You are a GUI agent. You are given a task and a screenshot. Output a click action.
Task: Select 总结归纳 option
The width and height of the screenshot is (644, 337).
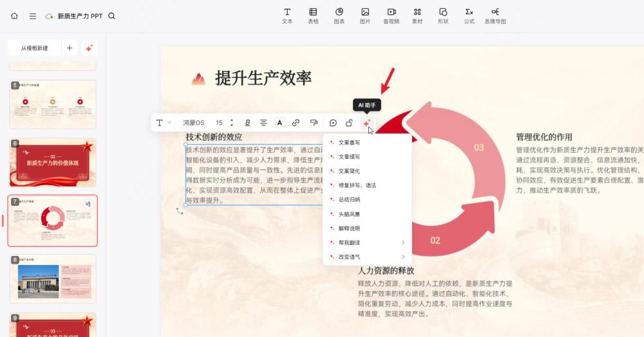[x=367, y=199]
